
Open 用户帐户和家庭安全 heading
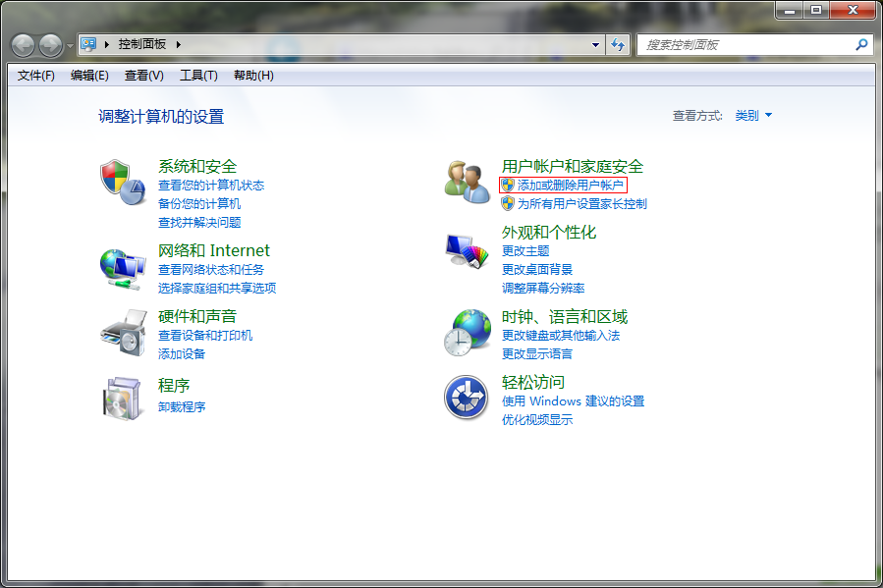573,166
